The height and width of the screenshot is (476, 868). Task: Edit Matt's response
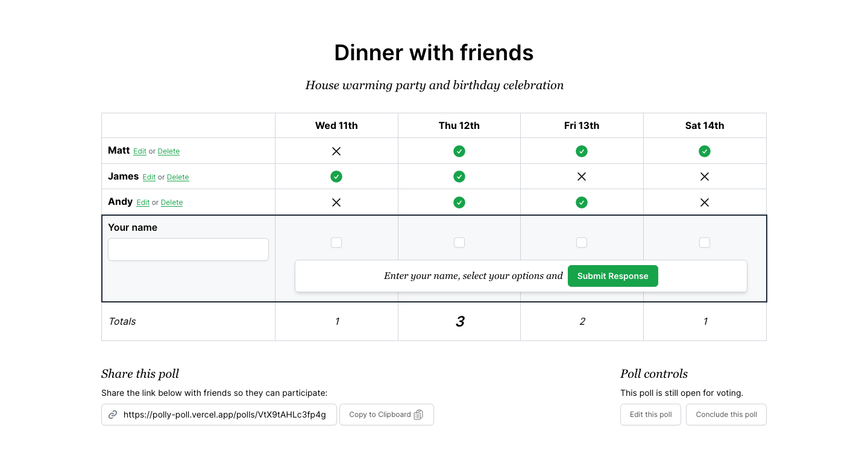pyautogui.click(x=140, y=151)
